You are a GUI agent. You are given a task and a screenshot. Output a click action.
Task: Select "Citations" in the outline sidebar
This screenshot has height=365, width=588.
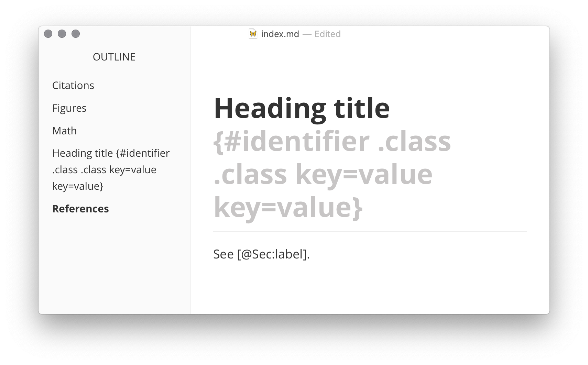pyautogui.click(x=73, y=85)
